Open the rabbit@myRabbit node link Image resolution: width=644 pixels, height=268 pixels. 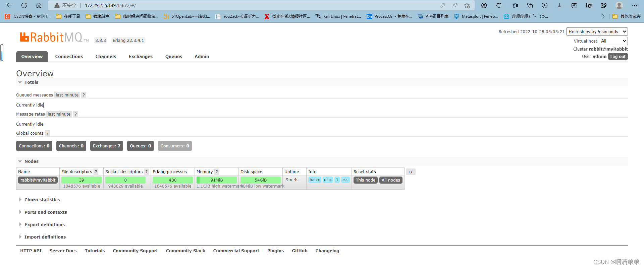click(x=38, y=180)
